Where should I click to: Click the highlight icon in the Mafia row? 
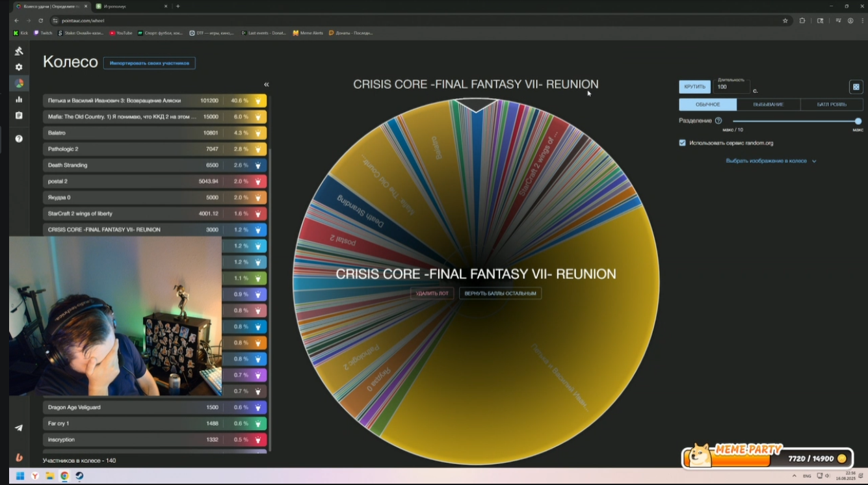(x=258, y=117)
